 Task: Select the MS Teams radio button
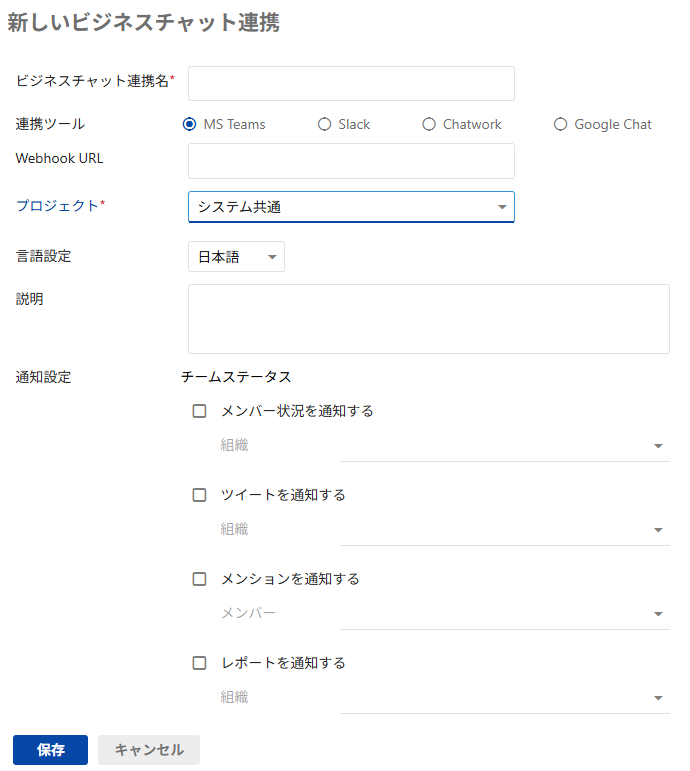coord(189,124)
